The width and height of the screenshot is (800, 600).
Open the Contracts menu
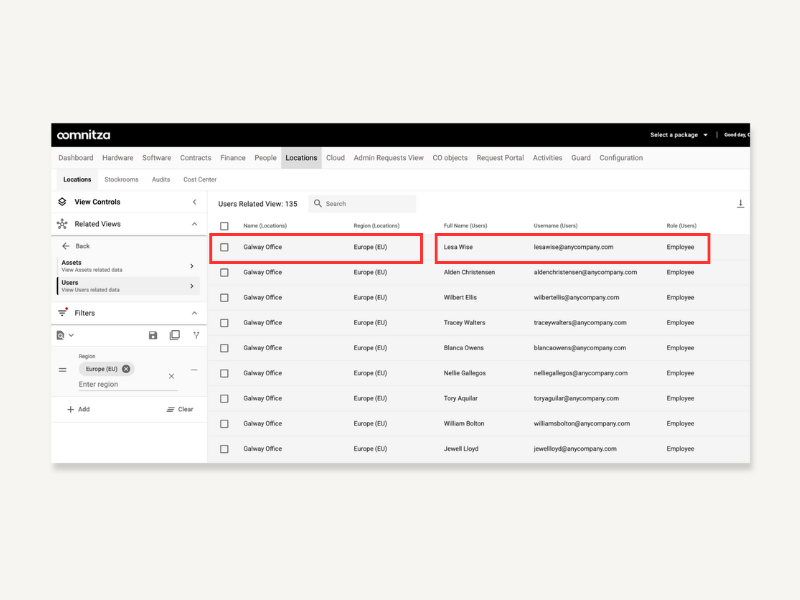[x=195, y=158]
